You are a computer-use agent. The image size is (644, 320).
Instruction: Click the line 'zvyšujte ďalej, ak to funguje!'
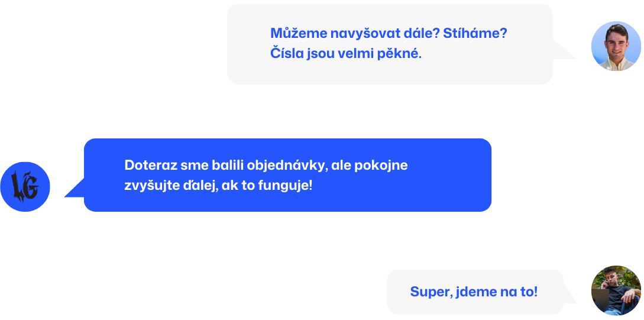218,185
